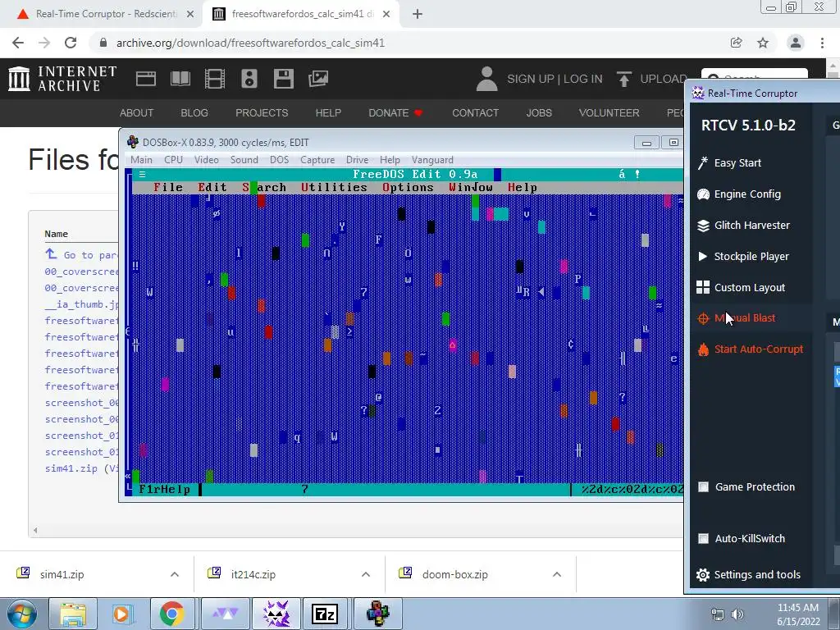The image size is (840, 630).
Task: Click the user avatar sign-in icon
Action: click(487, 79)
